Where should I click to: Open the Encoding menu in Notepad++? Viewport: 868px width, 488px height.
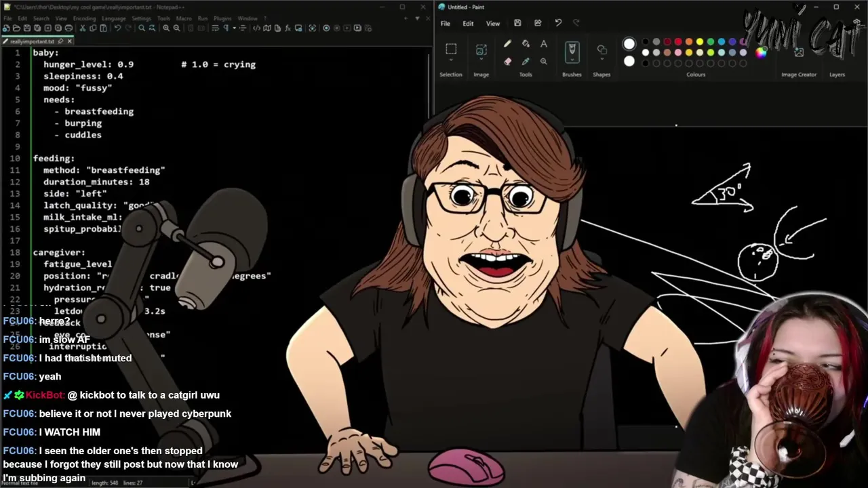pos(84,18)
